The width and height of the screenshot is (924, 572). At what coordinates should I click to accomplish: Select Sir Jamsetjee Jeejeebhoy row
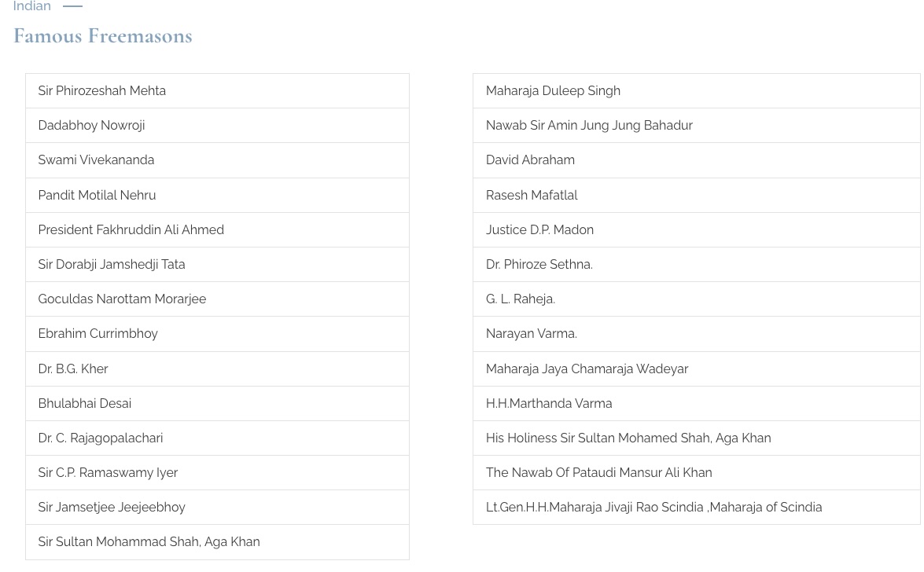point(111,507)
